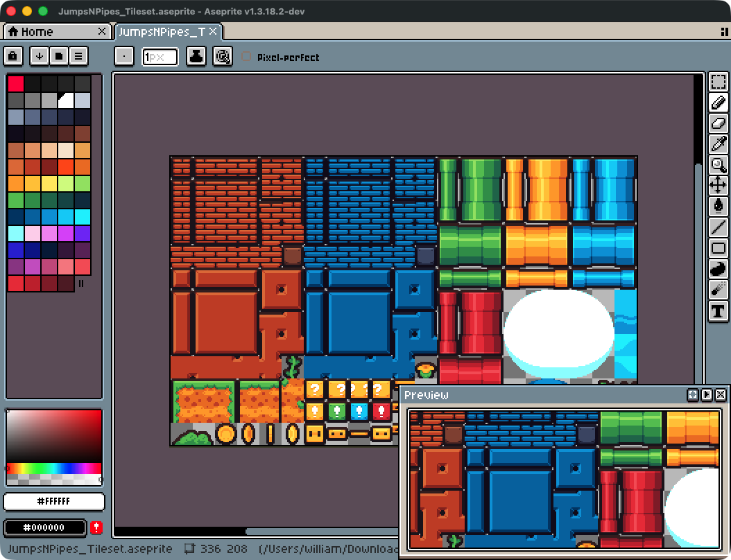Select the Eyedropper tool

coord(718,144)
